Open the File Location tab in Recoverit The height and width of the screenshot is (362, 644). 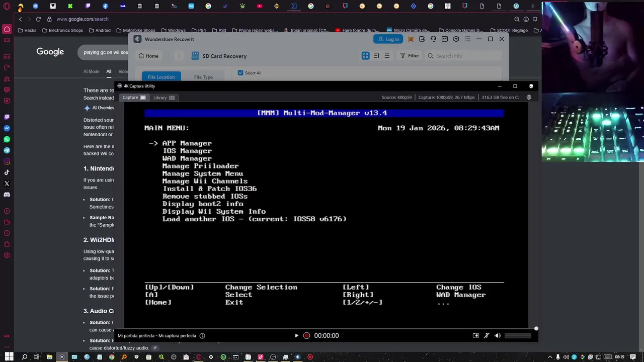click(x=161, y=77)
